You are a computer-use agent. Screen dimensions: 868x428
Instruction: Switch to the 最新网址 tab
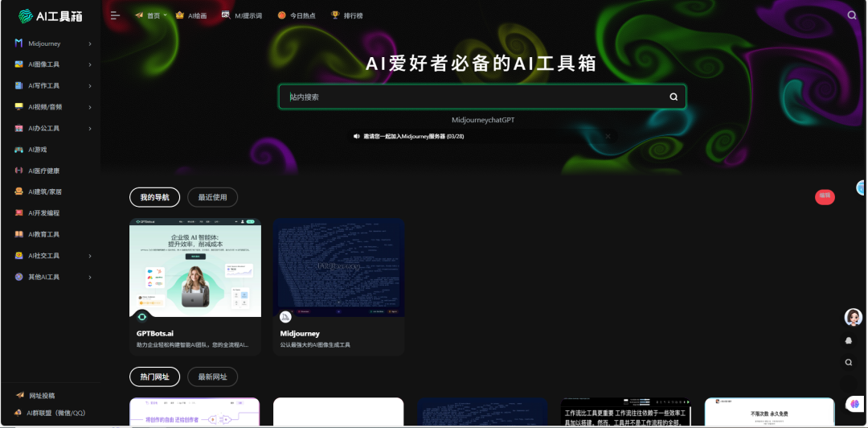(x=212, y=377)
